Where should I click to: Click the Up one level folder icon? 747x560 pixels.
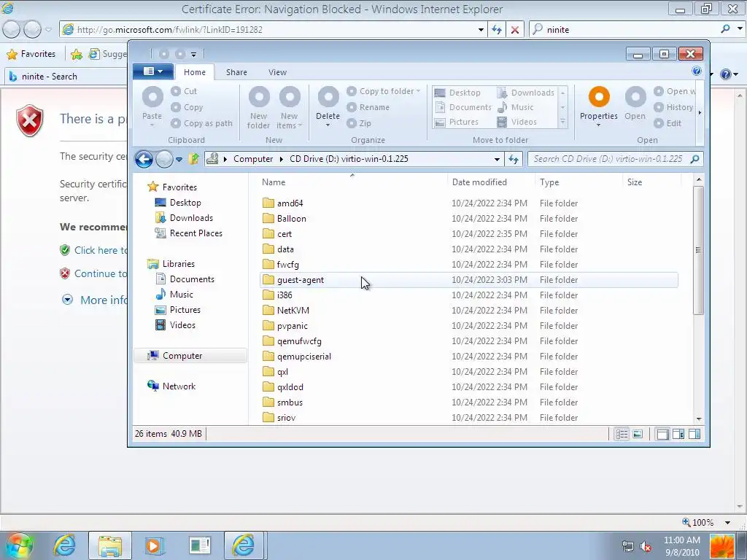pyautogui.click(x=193, y=158)
